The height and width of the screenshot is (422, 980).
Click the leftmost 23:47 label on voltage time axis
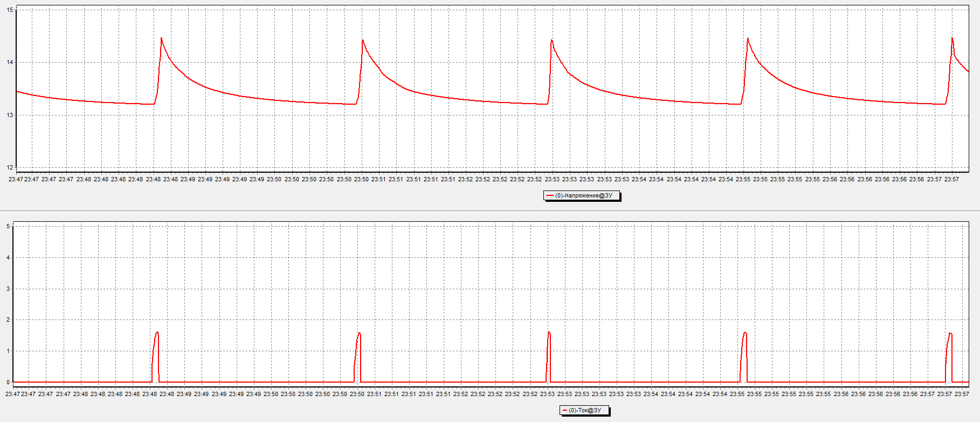pyautogui.click(x=16, y=179)
